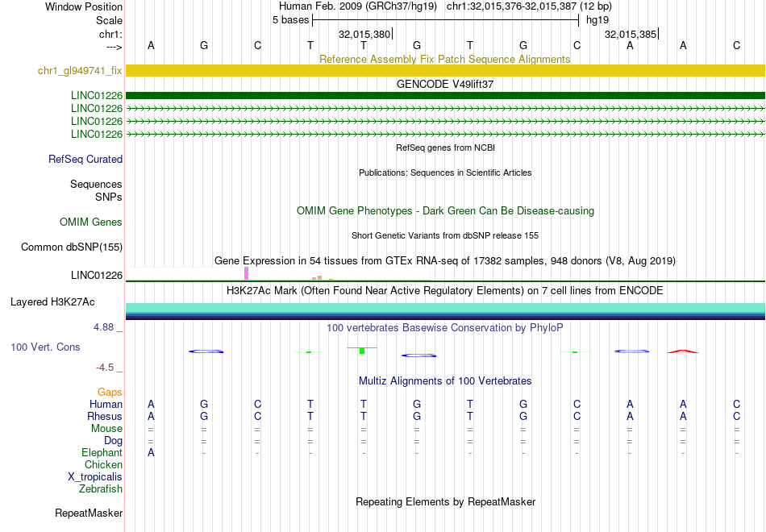
Task: Click the Zebrafish species label
Action: (x=101, y=489)
